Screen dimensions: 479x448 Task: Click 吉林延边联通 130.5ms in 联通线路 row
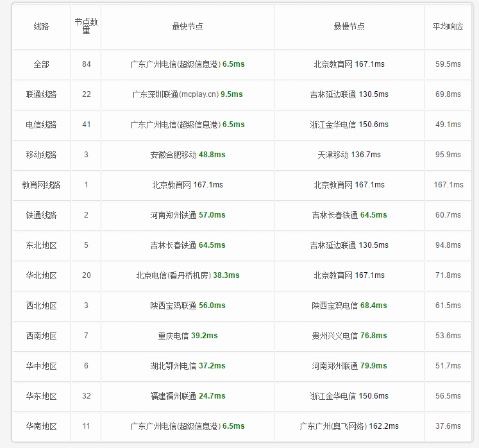coord(349,94)
